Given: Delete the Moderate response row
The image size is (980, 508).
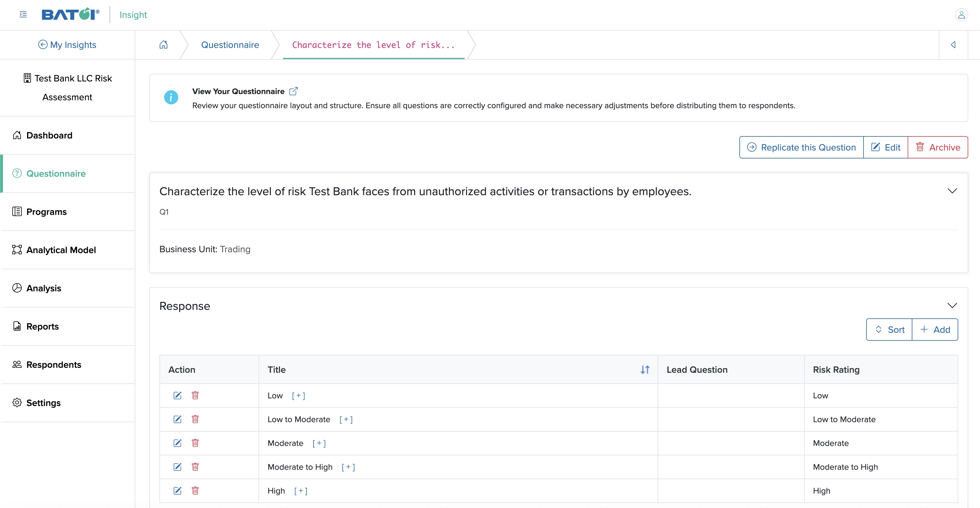Looking at the screenshot, I should [x=195, y=443].
